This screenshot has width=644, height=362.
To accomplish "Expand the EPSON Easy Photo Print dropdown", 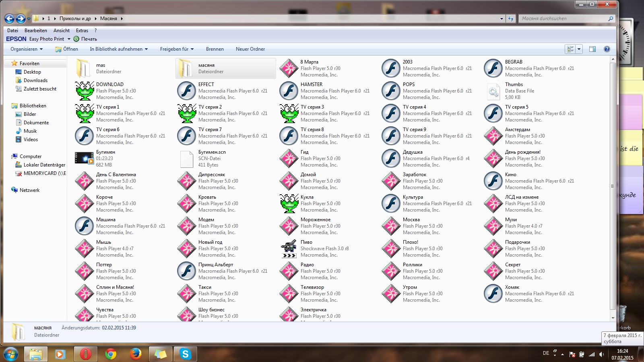I will point(69,39).
